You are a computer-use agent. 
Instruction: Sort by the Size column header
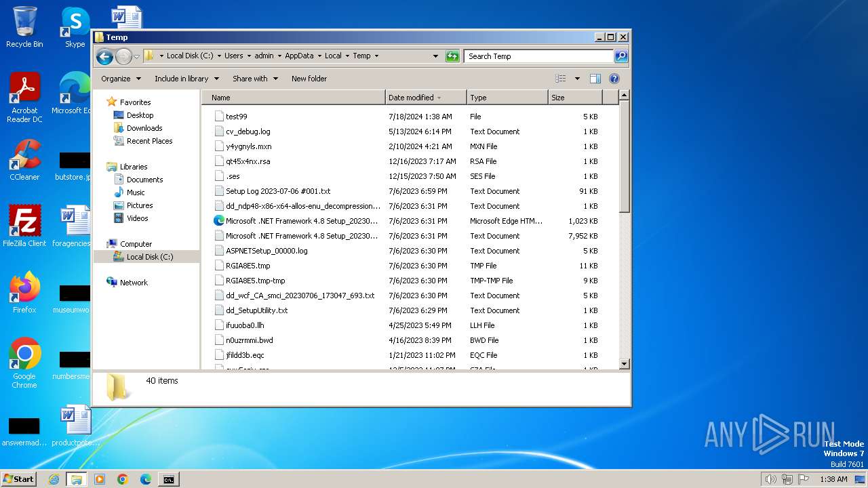pos(575,98)
